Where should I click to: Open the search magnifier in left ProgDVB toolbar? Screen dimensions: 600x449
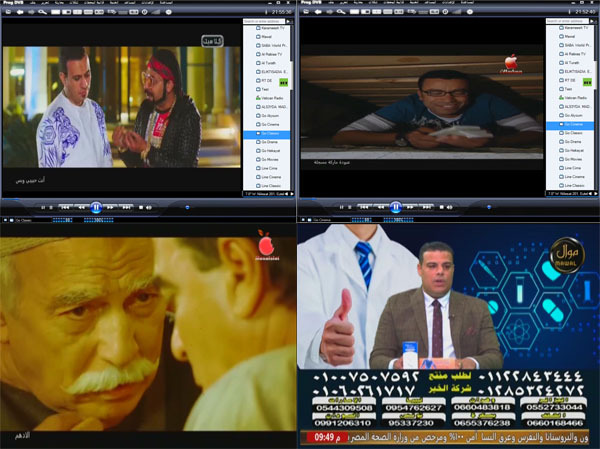(42, 12)
